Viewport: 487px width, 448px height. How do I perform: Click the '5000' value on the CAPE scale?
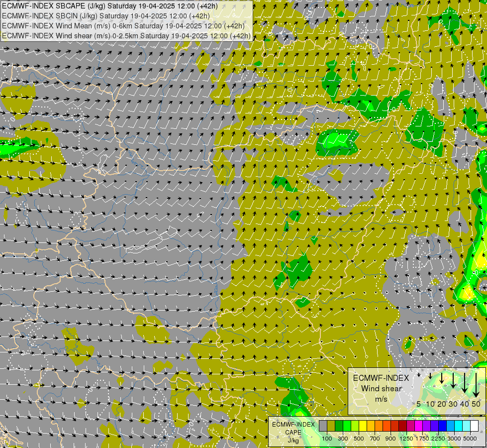(x=470, y=439)
